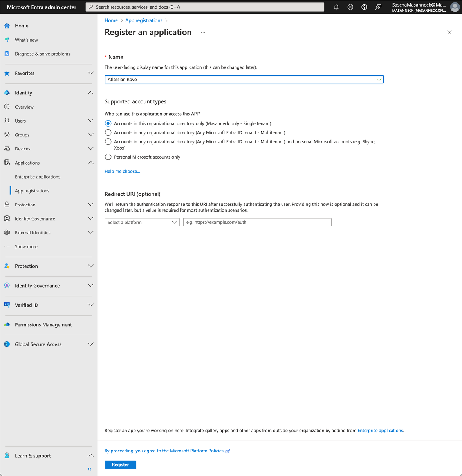Click the help question mark icon
The width and height of the screenshot is (462, 476).
364,7
